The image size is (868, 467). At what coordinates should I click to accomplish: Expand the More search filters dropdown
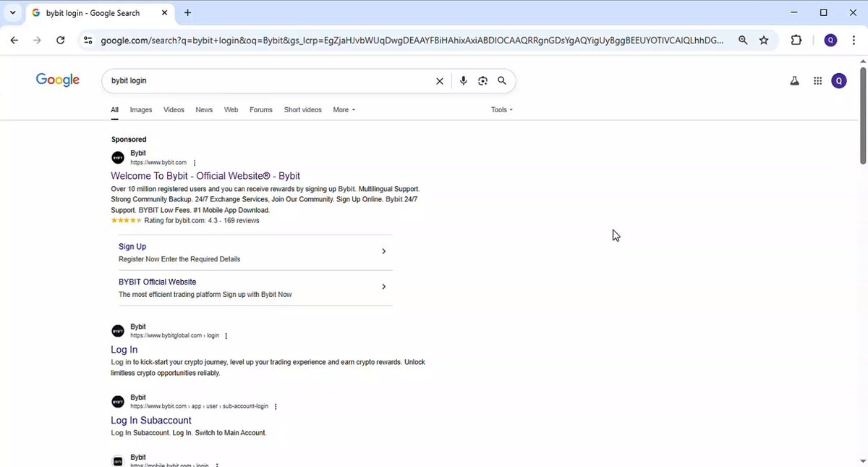tap(344, 110)
